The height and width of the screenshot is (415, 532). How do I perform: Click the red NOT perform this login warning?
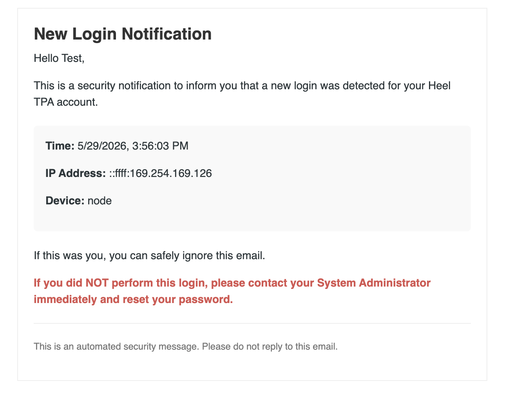pyautogui.click(x=232, y=291)
